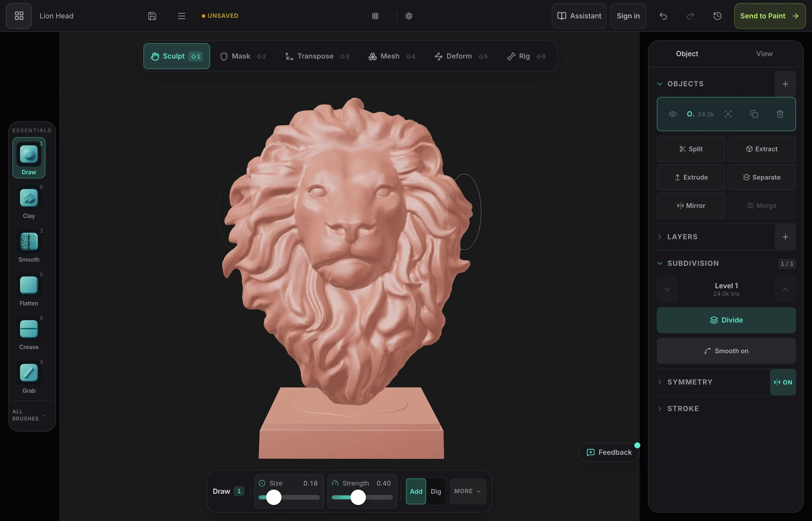Screen dimensions: 812x521
Task: Select the Clay brush
Action: pos(29,202)
